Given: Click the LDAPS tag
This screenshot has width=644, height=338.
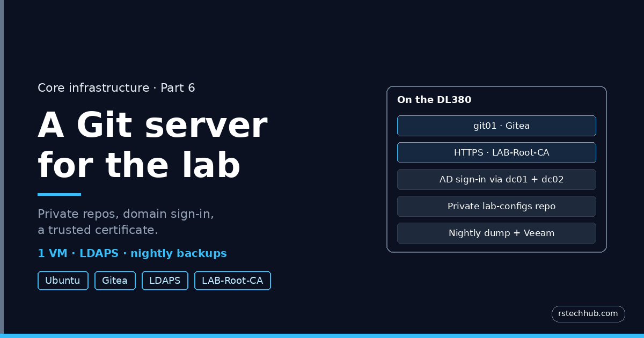Looking at the screenshot, I should (x=165, y=281).
